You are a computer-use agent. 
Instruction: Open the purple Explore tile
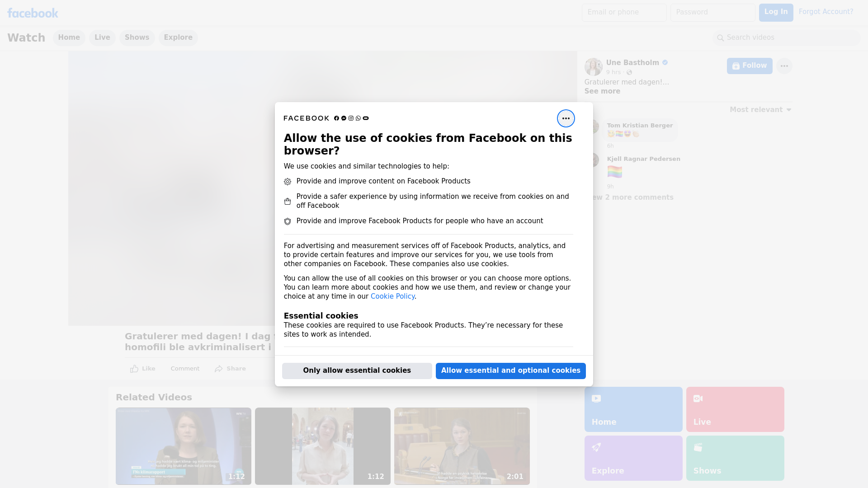point(633,458)
